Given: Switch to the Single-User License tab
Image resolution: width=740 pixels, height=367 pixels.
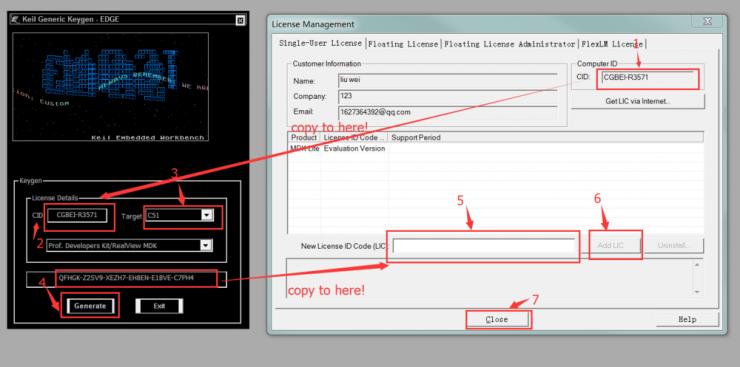Looking at the screenshot, I should [x=320, y=43].
